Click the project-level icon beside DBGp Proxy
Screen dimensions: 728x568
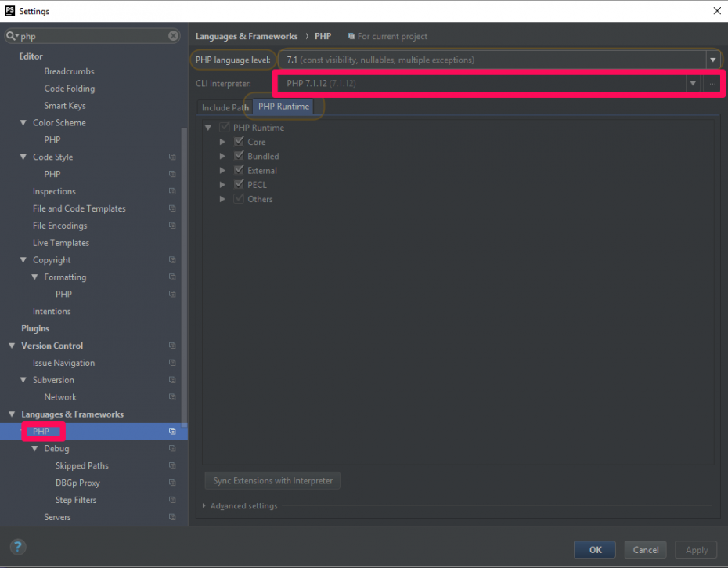[172, 483]
